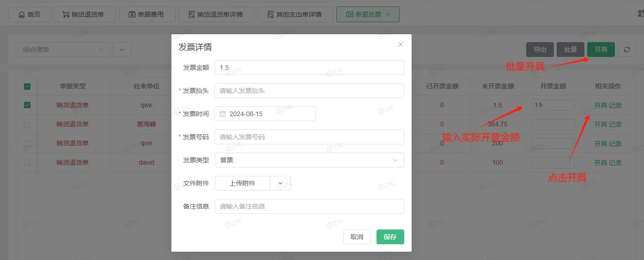Image resolution: width=644 pixels, height=260 pixels.
Task: Click the green 开具 toolbar button
Action: [601, 50]
